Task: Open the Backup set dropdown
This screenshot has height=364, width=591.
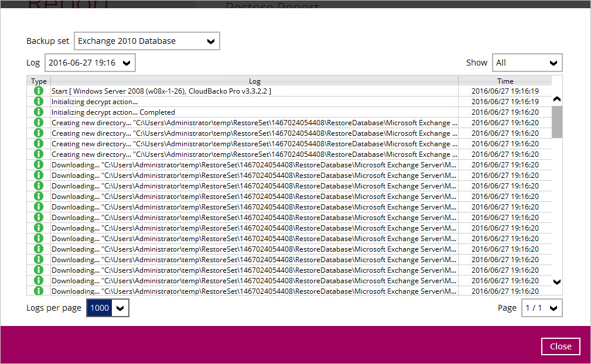Action: pos(146,41)
